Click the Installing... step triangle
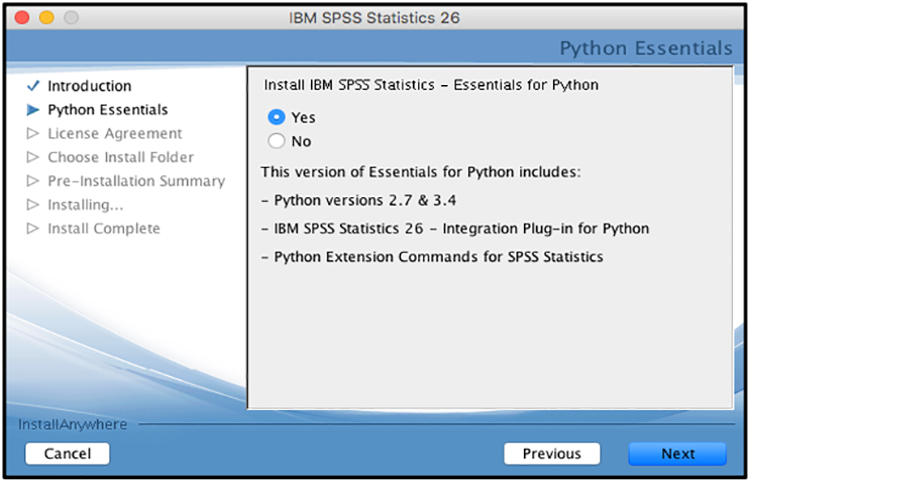Image resolution: width=900 pixels, height=483 pixels. tap(33, 204)
